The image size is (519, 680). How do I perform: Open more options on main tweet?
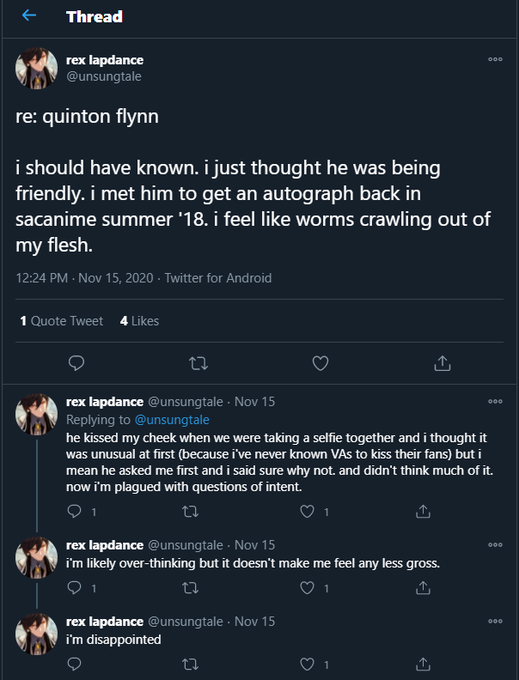tap(495, 59)
